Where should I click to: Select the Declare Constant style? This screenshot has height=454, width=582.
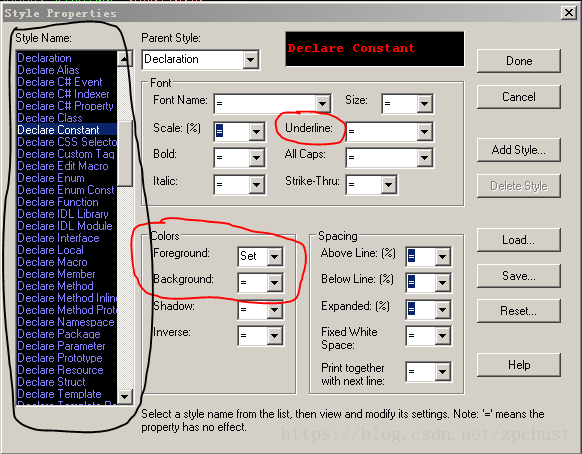click(x=67, y=130)
